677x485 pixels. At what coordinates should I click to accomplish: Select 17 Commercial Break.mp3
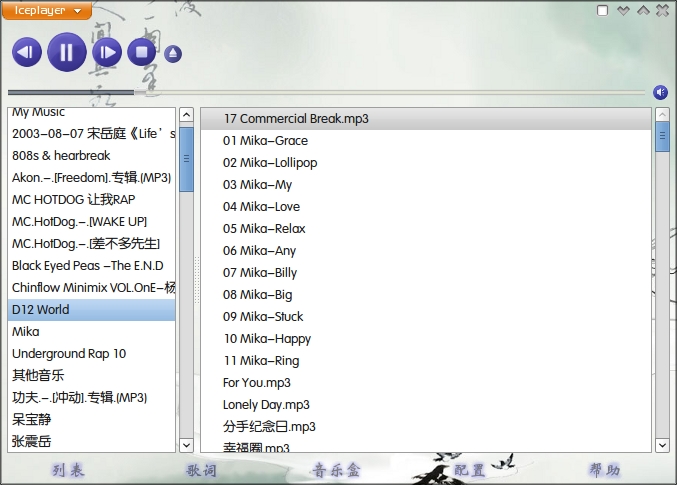(426, 119)
